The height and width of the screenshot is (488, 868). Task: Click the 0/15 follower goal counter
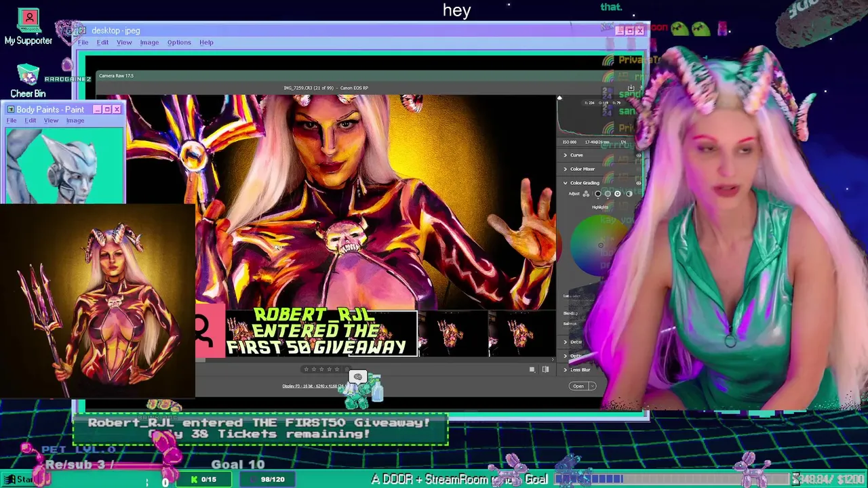(203, 479)
